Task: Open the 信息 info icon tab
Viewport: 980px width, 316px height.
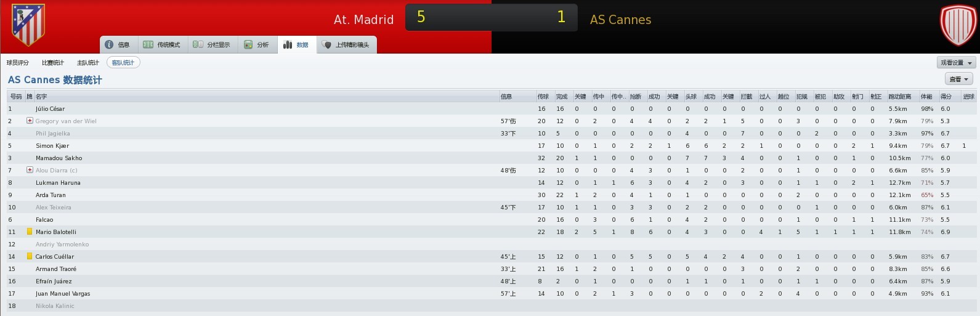Action: (109, 44)
